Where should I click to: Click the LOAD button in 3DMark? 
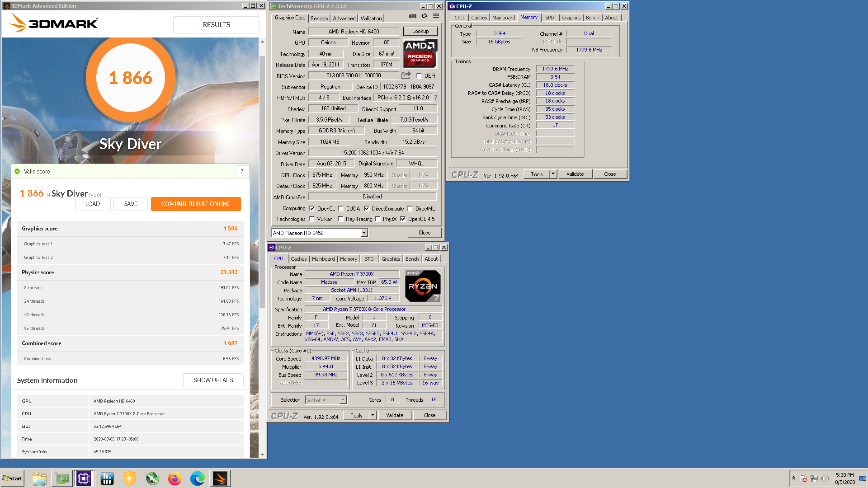click(93, 204)
